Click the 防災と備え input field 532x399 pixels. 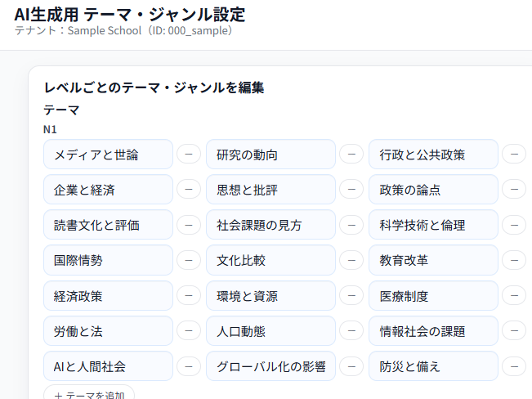433,365
